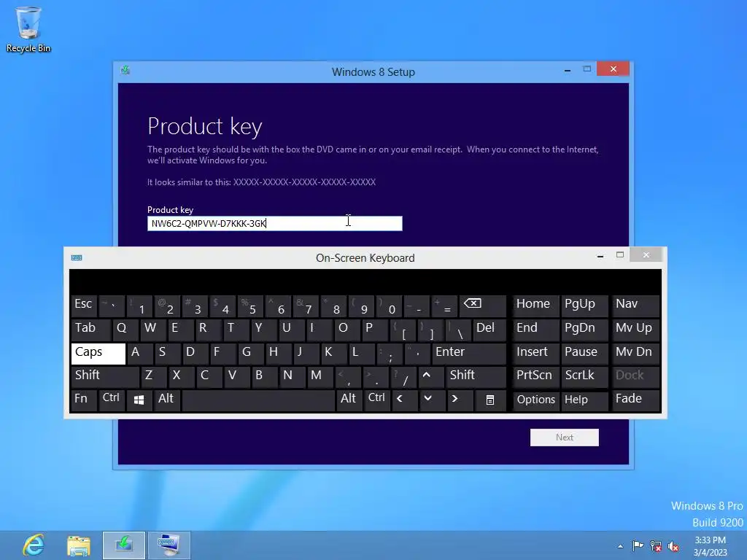The image size is (747, 560).
Task: Click the On-Screen Keyboard title icon
Action: pos(76,257)
